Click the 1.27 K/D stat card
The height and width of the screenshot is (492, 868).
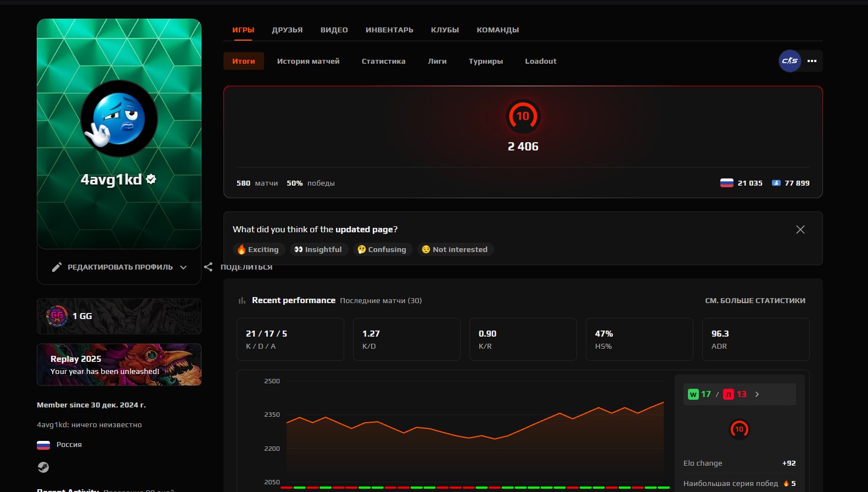point(407,339)
